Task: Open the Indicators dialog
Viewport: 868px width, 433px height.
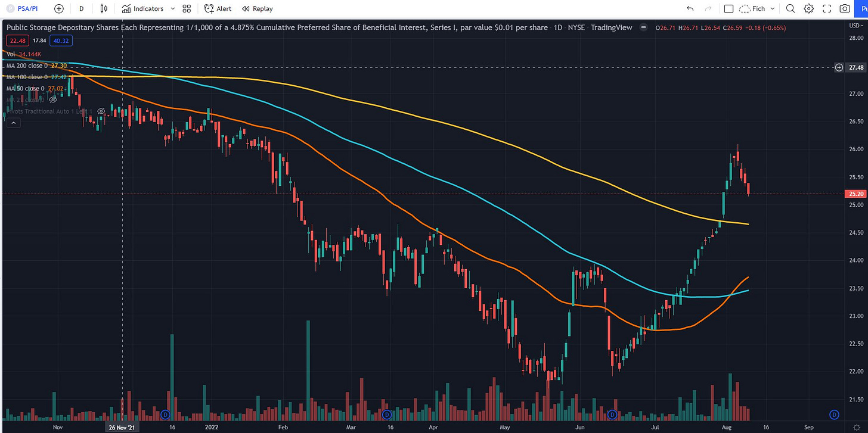Action: click(x=142, y=8)
